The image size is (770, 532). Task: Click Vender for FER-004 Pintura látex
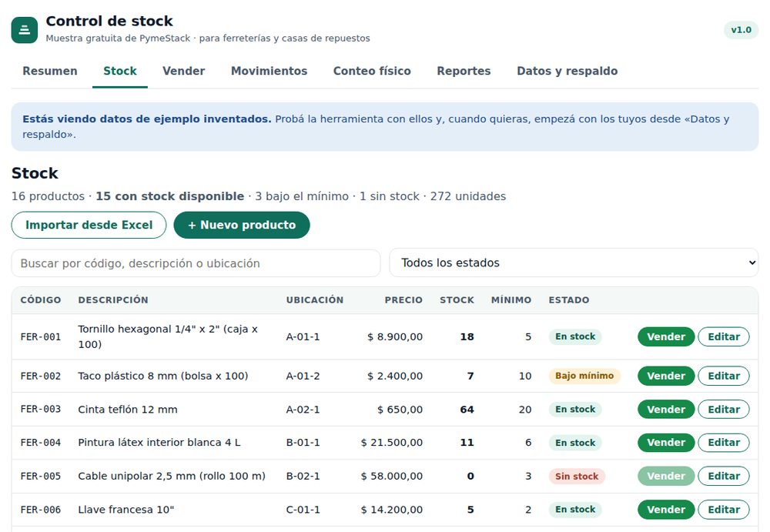[x=666, y=443]
